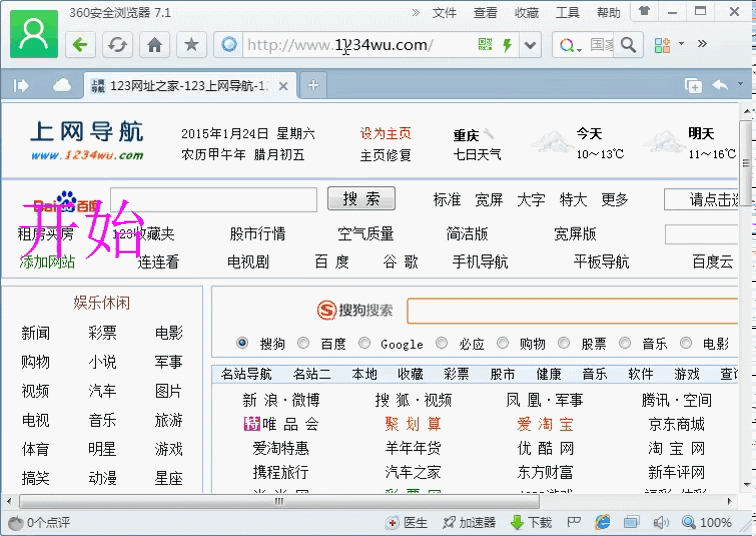Open a new tab with plus button
Viewport: 756px width, 536px height.
(x=313, y=86)
